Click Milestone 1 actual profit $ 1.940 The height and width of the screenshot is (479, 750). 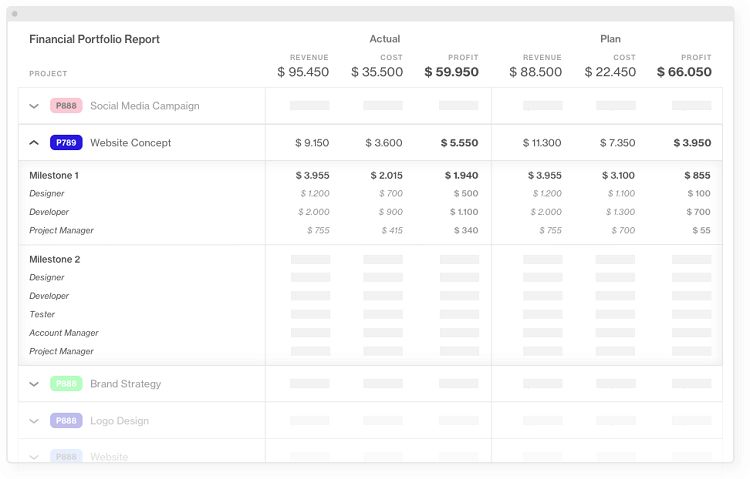(462, 176)
